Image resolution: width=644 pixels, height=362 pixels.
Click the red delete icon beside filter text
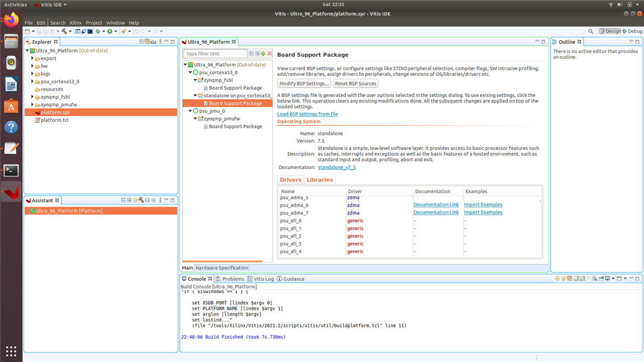(x=270, y=53)
